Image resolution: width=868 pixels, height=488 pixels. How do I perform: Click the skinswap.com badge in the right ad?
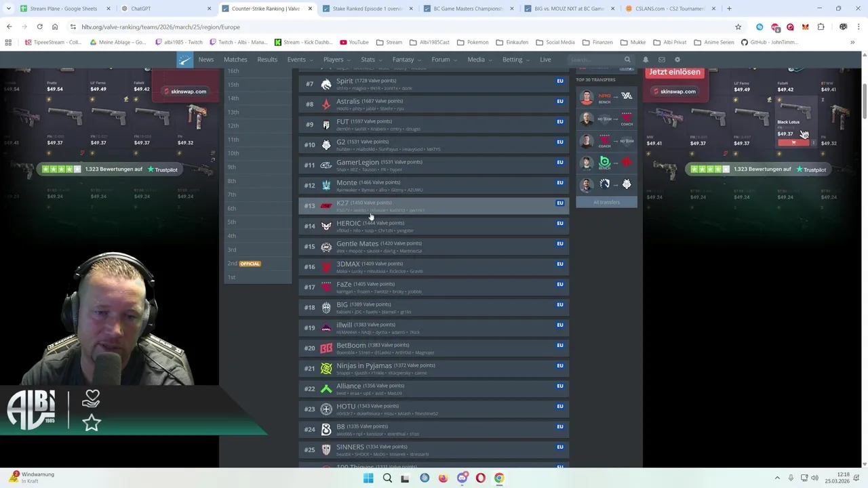pos(673,91)
